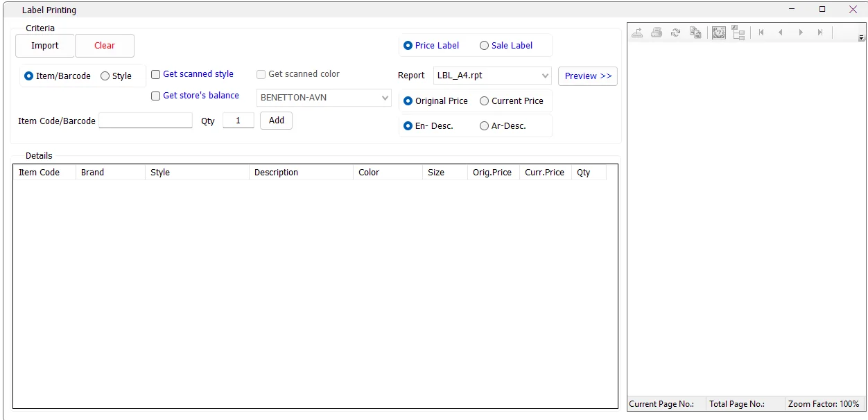Click the red Clear button
The height and width of the screenshot is (420, 868).
tap(105, 46)
